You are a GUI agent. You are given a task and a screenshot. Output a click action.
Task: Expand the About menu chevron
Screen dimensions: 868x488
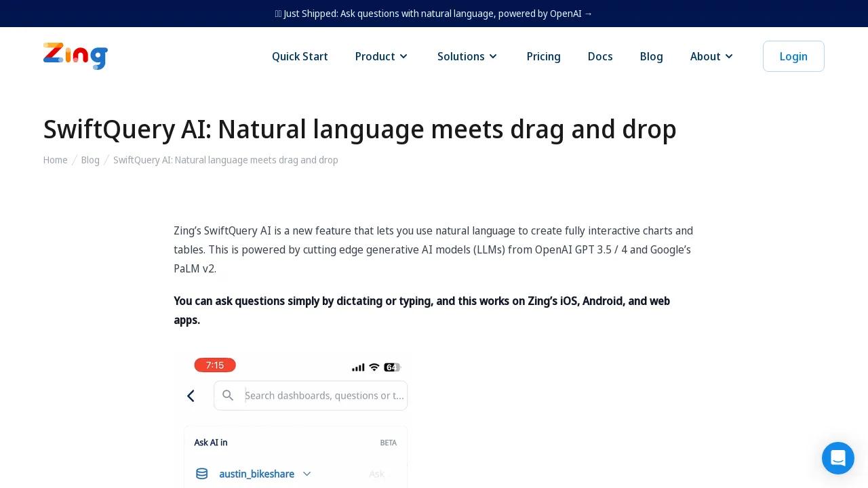pyautogui.click(x=729, y=56)
